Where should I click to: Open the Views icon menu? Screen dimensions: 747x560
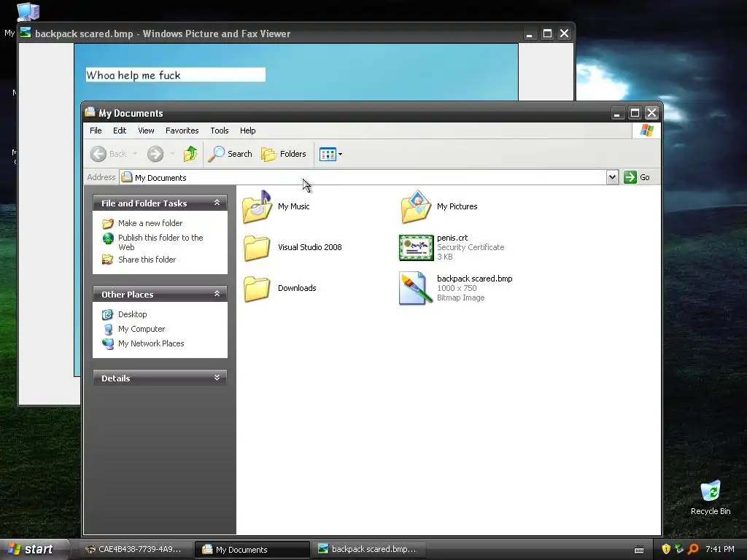(328, 155)
